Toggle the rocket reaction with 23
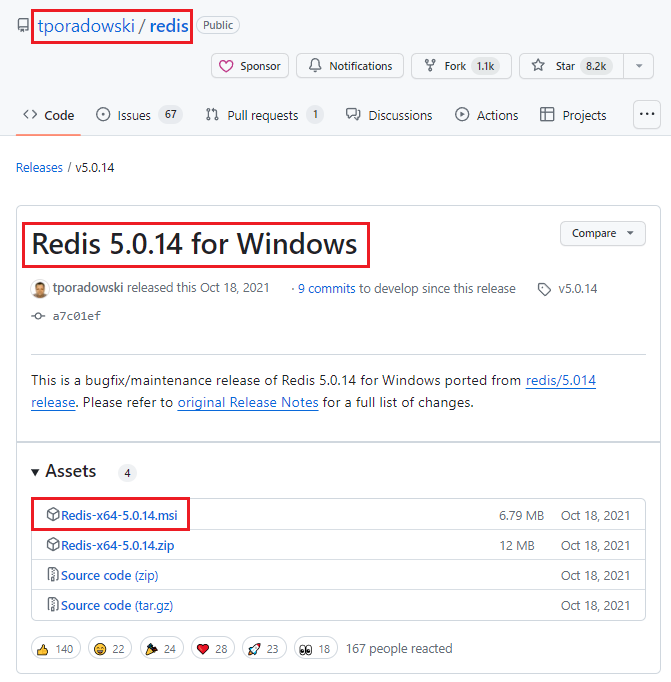The width and height of the screenshot is (671, 682). point(264,649)
